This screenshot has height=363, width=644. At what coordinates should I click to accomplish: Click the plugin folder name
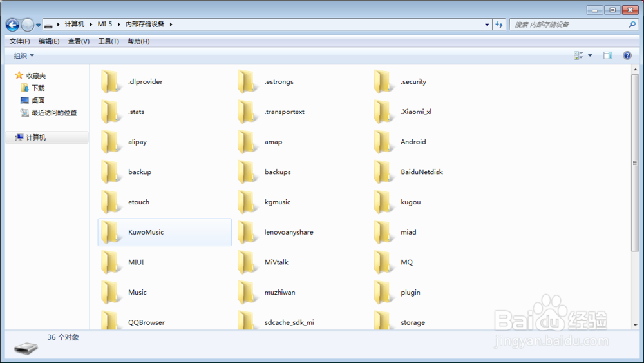[410, 292]
